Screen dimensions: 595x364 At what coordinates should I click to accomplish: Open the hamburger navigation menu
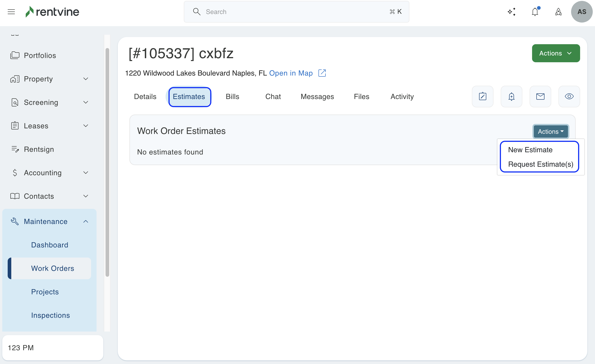(11, 12)
